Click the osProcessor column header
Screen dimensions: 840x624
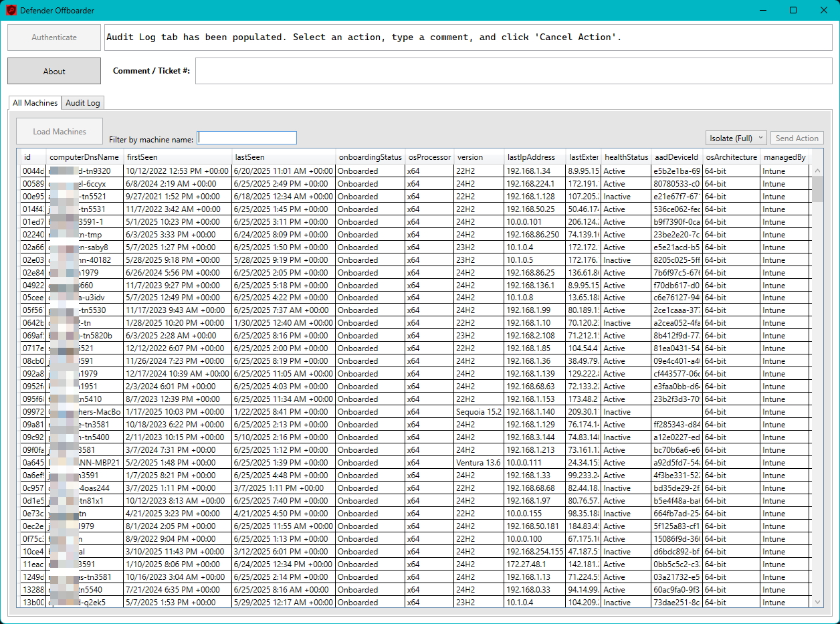[430, 157]
